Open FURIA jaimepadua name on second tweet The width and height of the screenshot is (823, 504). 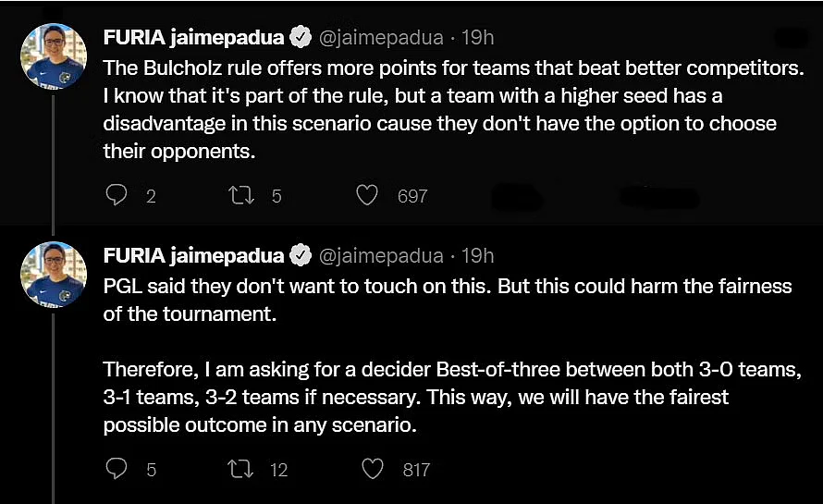click(193, 255)
